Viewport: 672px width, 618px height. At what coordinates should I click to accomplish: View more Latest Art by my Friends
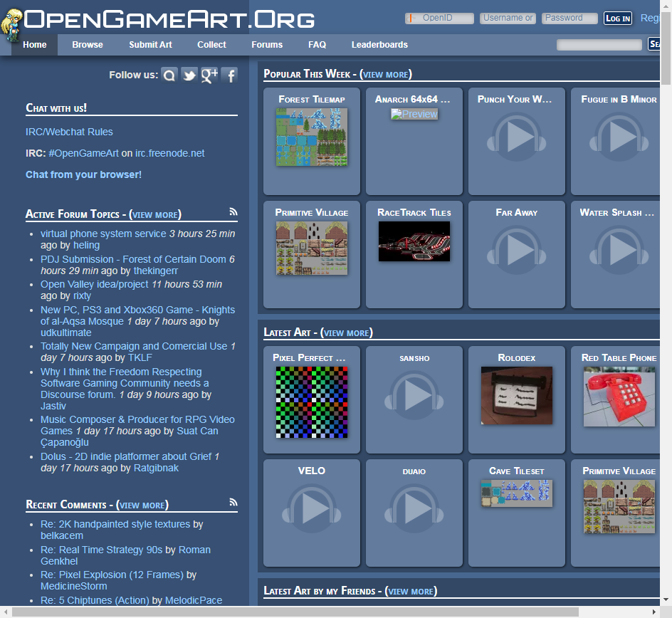[x=411, y=592]
